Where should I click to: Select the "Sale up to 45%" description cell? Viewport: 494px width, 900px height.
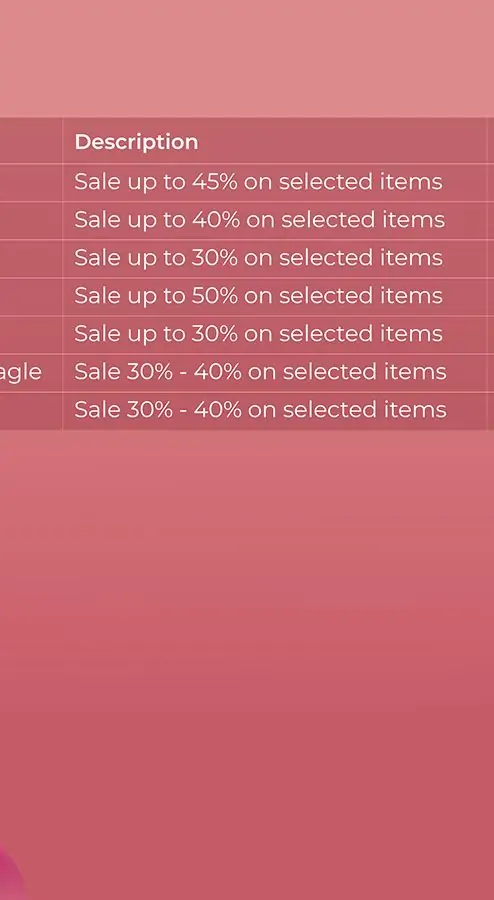click(274, 182)
